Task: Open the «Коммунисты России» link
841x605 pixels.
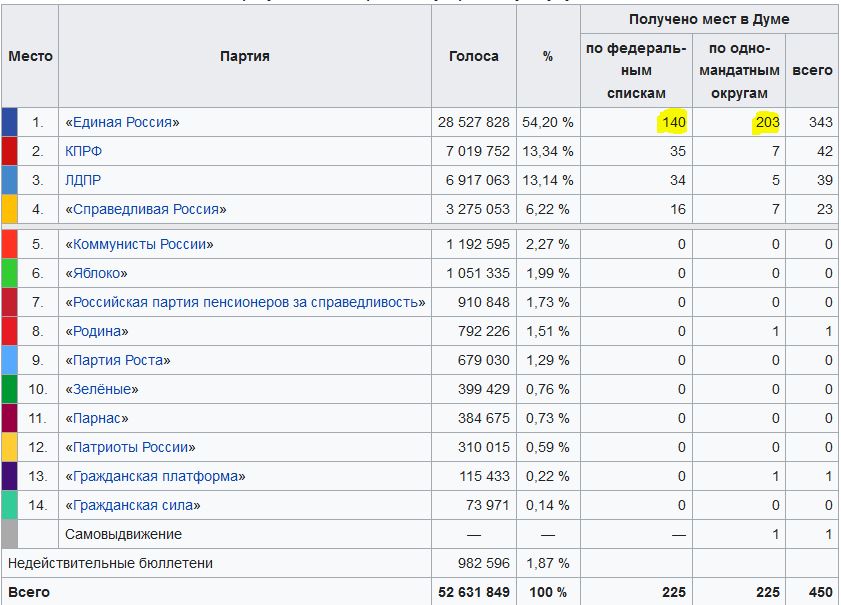Action: click(x=139, y=244)
